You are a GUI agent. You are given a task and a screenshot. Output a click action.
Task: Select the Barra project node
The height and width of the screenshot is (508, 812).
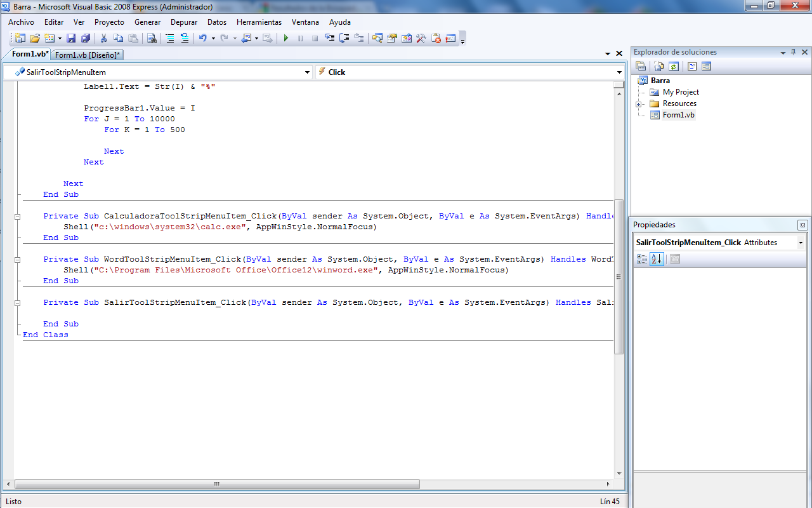[x=660, y=81]
